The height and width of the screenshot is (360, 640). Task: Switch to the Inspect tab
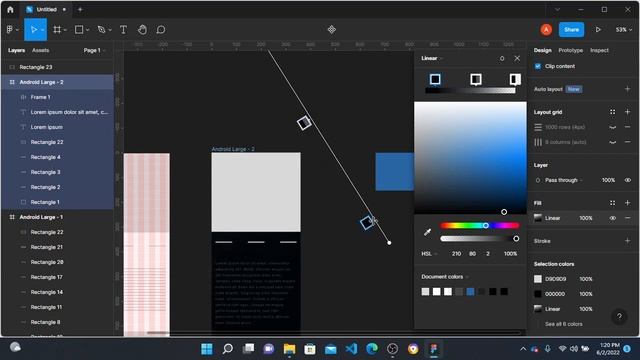pyautogui.click(x=599, y=50)
